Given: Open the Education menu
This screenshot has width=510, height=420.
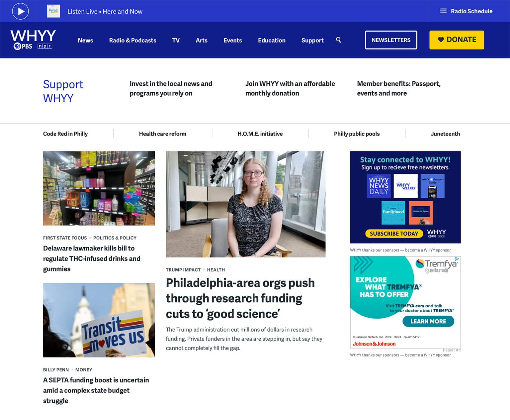Looking at the screenshot, I should click(x=272, y=40).
